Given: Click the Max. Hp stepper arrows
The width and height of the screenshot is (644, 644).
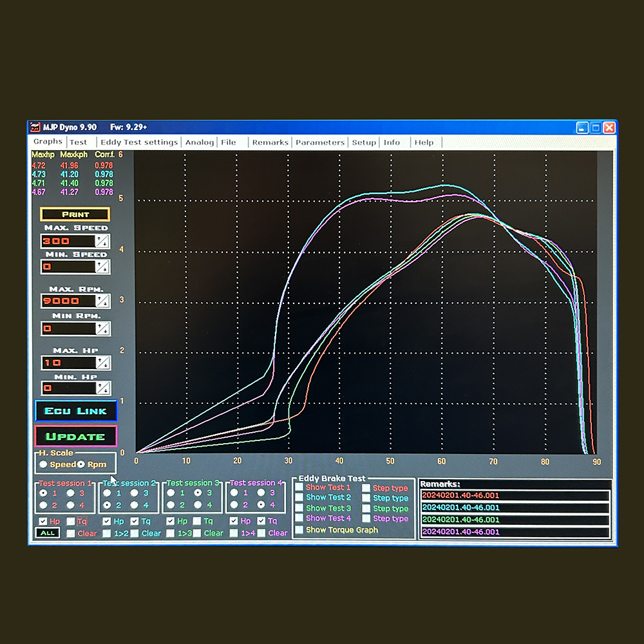Looking at the screenshot, I should [102, 363].
